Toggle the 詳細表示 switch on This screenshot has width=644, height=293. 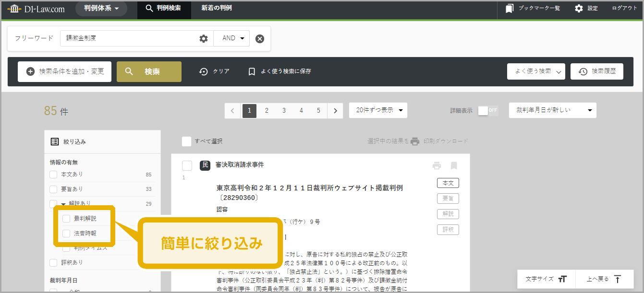pos(488,110)
